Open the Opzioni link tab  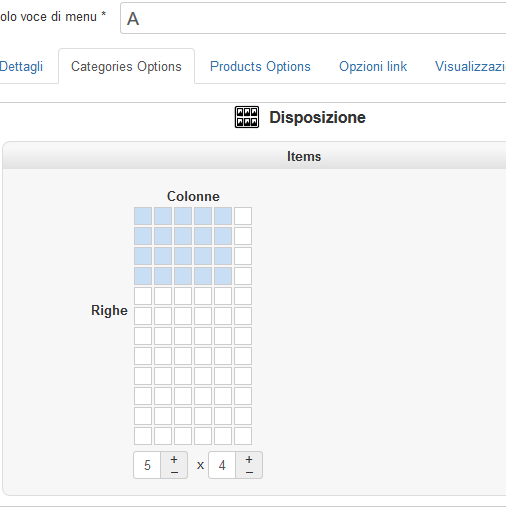point(373,66)
